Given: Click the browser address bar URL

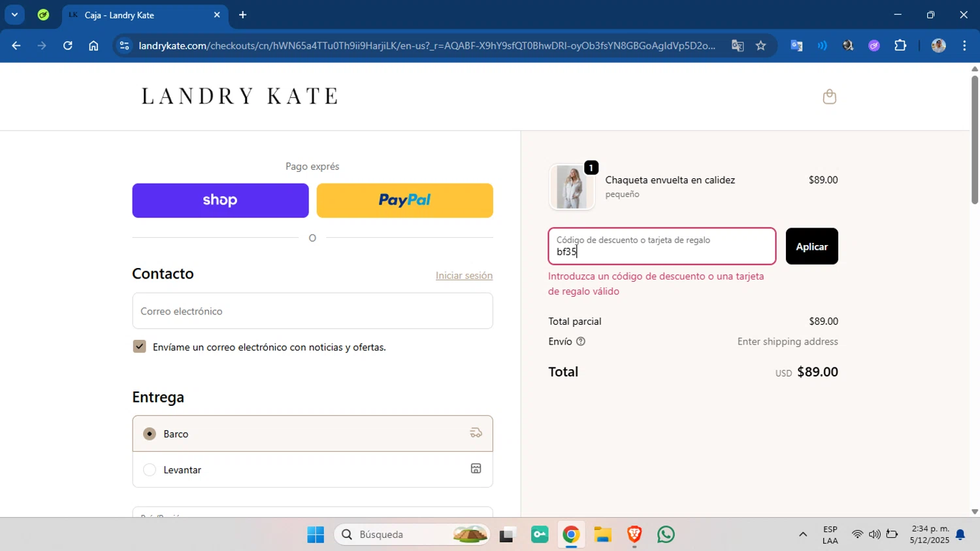Looking at the screenshot, I should (427, 46).
